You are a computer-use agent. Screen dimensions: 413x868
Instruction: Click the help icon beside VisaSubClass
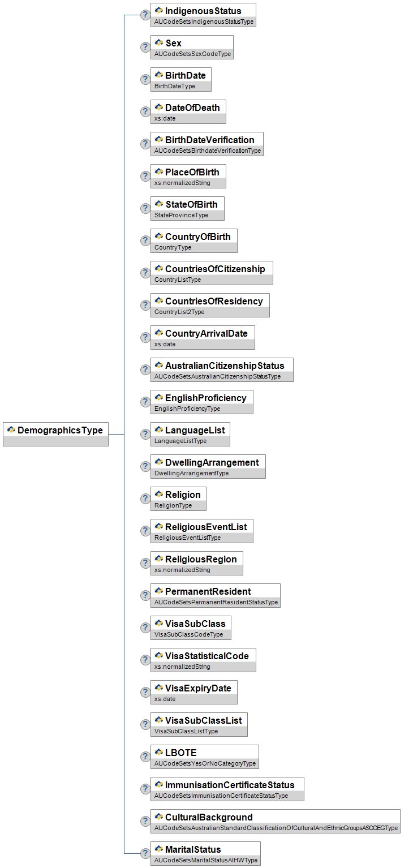click(x=145, y=628)
